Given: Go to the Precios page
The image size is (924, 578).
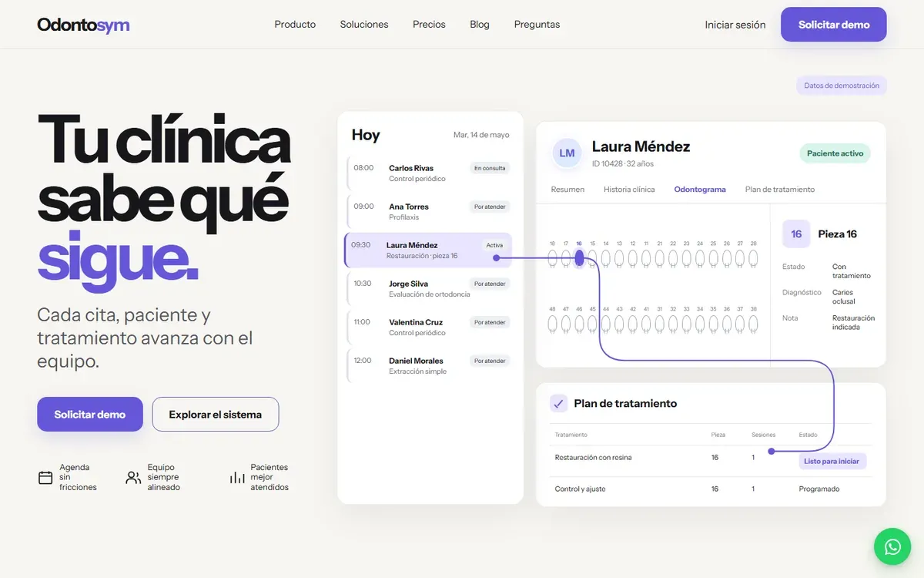Looking at the screenshot, I should 429,25.
